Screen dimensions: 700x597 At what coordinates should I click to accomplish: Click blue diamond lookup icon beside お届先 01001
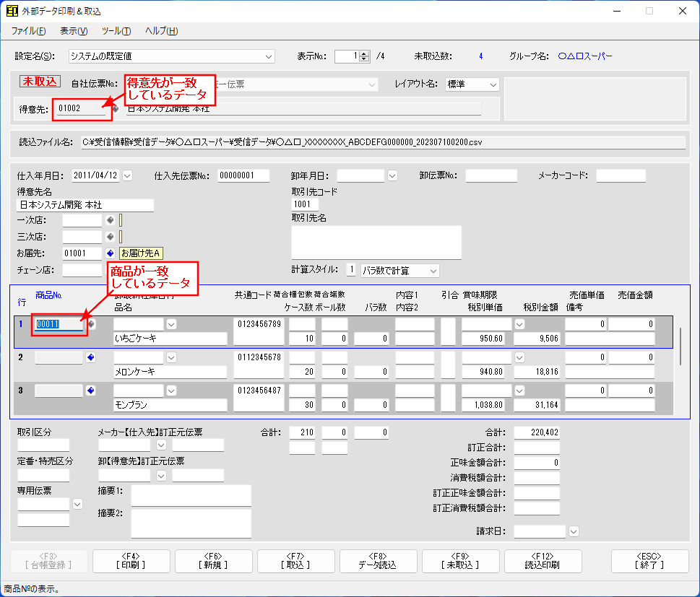[x=111, y=253]
